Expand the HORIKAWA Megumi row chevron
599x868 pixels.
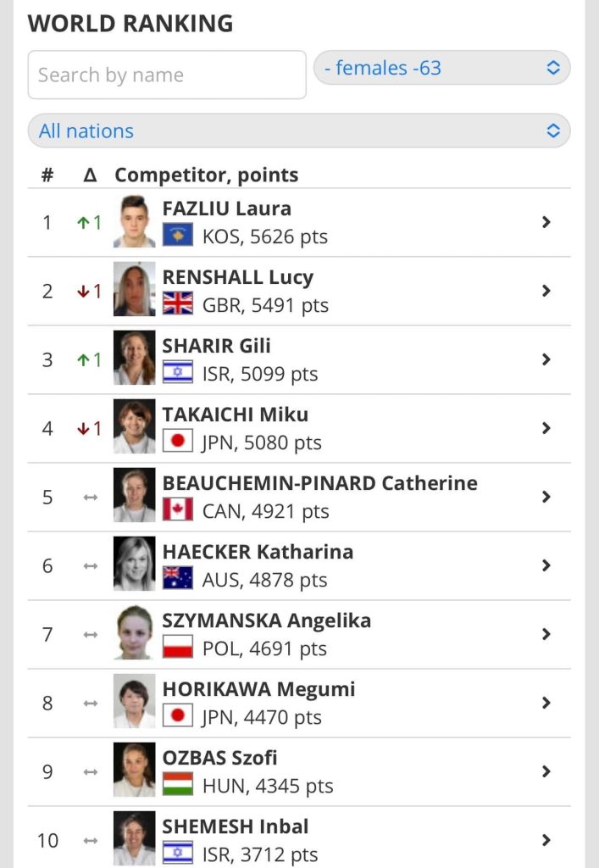(546, 703)
